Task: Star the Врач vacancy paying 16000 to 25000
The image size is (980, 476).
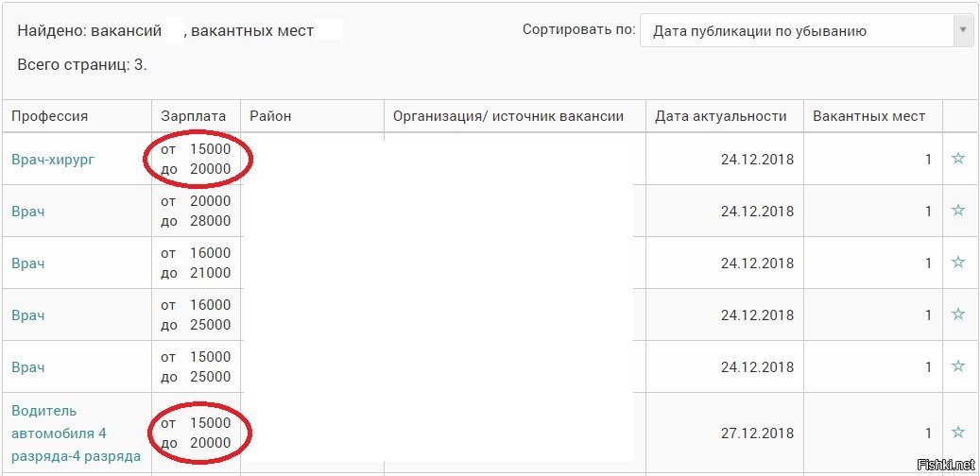Action: point(957,314)
